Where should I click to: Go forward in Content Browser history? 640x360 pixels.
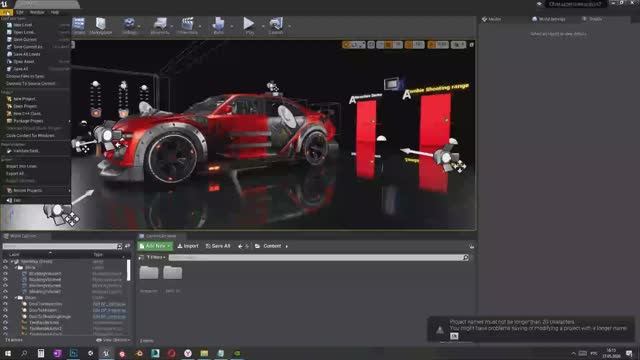click(247, 246)
